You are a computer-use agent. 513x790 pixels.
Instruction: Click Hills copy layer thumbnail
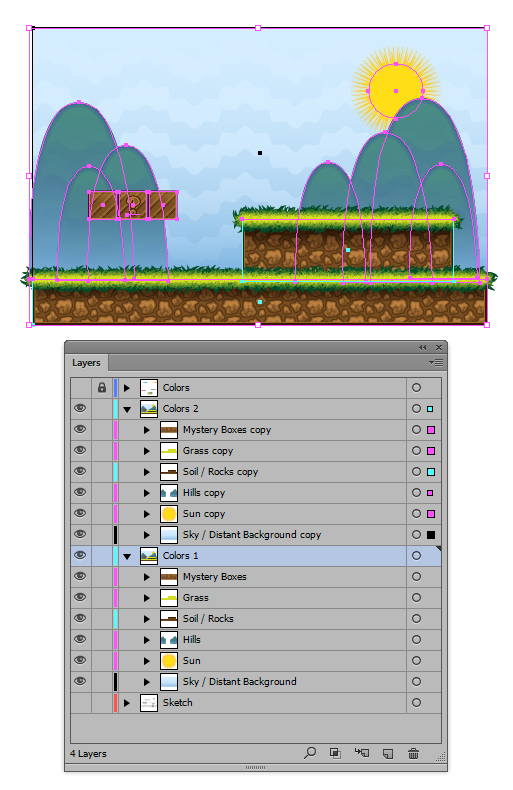[x=169, y=492]
